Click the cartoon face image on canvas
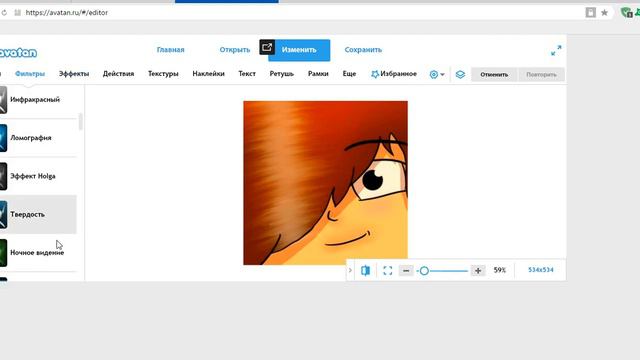Viewport: 640px width, 360px height. click(325, 183)
